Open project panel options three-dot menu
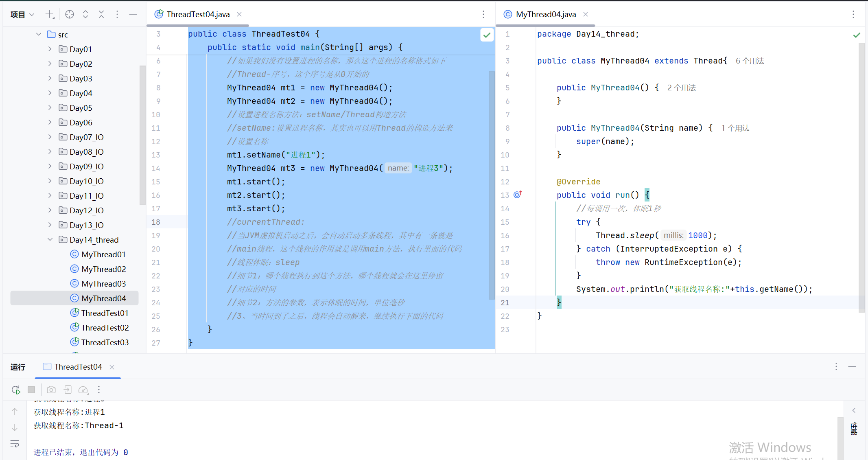 point(117,14)
